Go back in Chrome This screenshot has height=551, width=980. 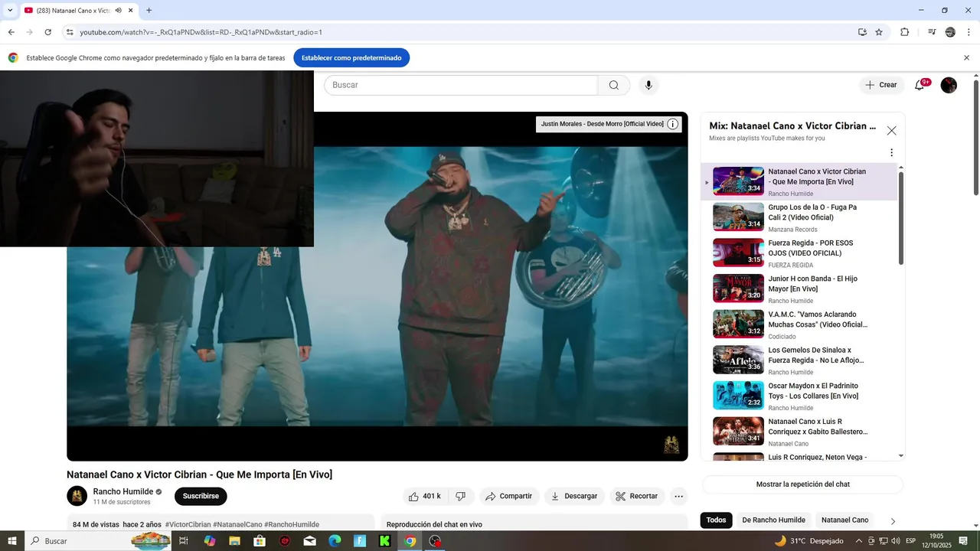[x=11, y=32]
